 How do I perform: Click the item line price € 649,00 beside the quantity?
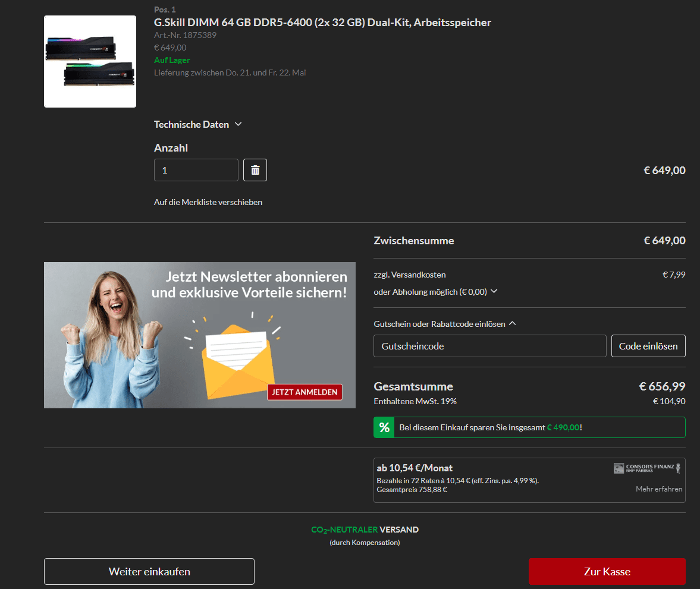[664, 171]
